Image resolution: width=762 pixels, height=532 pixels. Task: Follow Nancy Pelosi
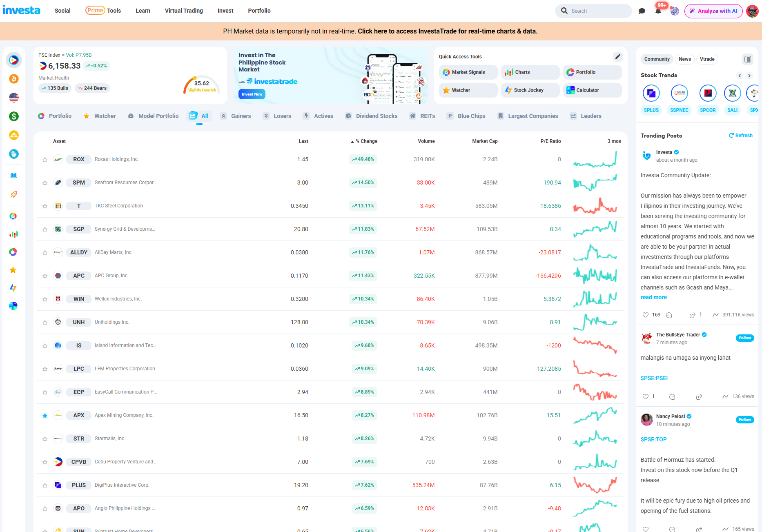[745, 420]
